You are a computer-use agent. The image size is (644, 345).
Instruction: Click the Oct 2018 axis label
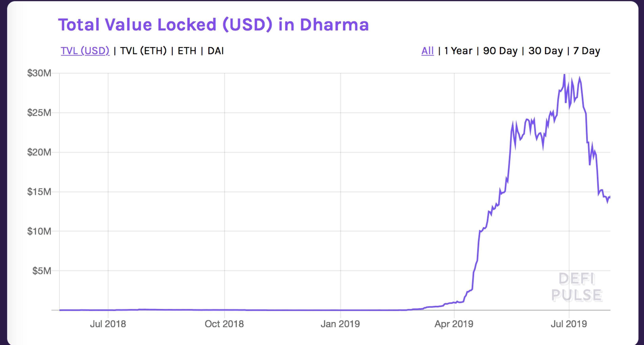(224, 324)
